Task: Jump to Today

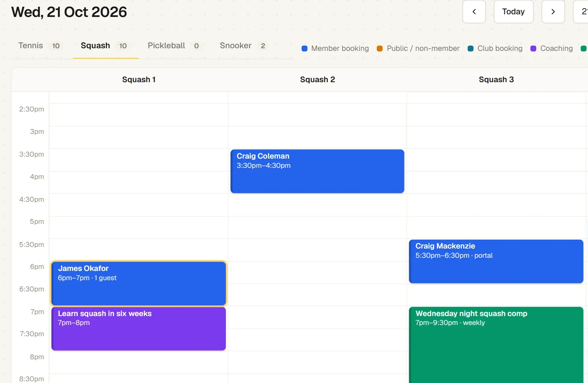Action: point(513,12)
